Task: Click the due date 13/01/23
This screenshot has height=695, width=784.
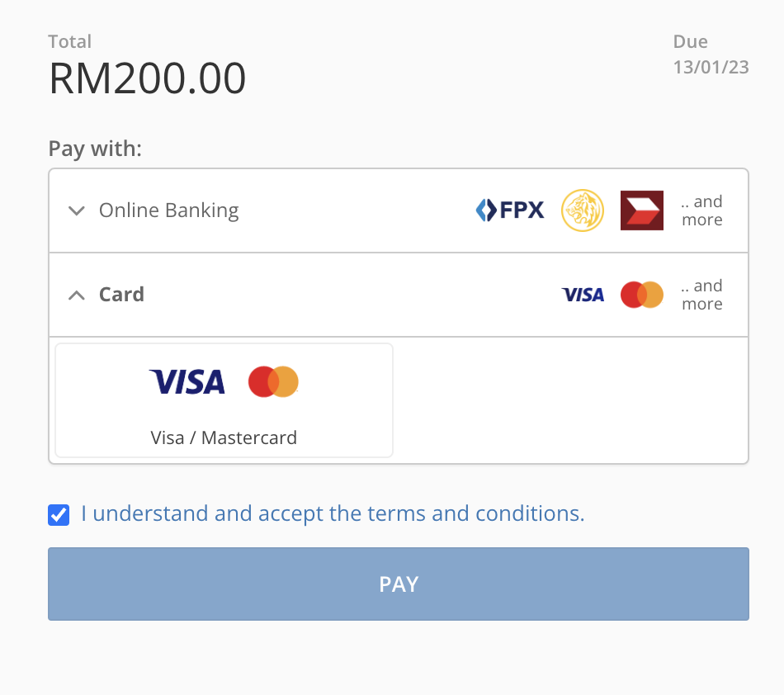Action: [711, 68]
